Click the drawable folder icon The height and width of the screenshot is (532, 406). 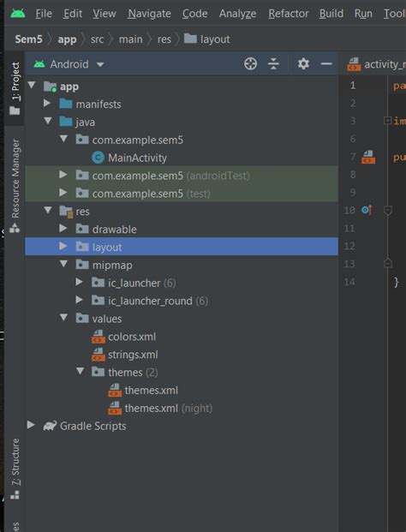pyautogui.click(x=82, y=229)
